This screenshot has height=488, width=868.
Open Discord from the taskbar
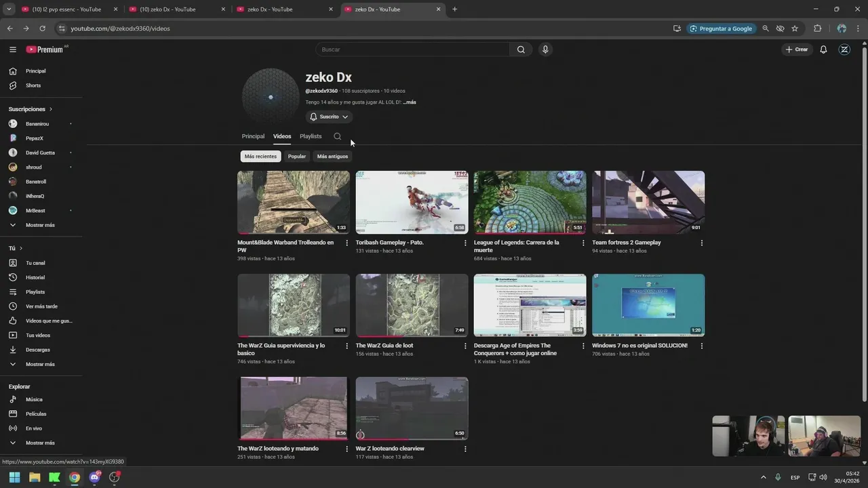94,477
